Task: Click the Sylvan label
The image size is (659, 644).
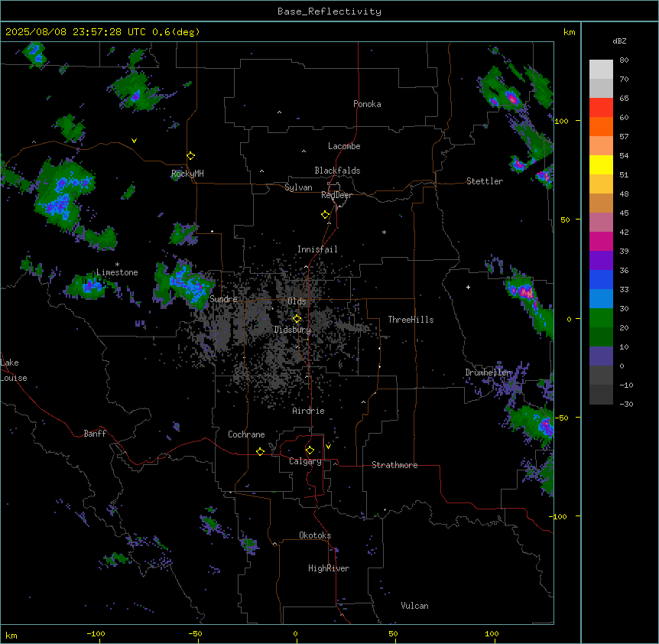Action: pos(298,187)
